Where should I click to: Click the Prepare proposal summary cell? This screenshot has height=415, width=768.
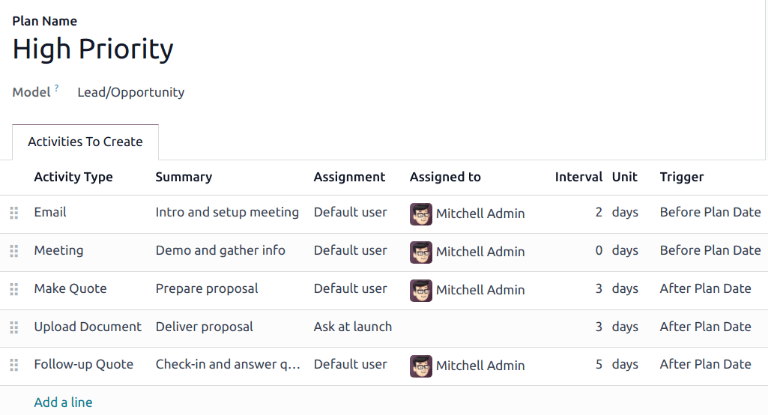click(x=207, y=289)
